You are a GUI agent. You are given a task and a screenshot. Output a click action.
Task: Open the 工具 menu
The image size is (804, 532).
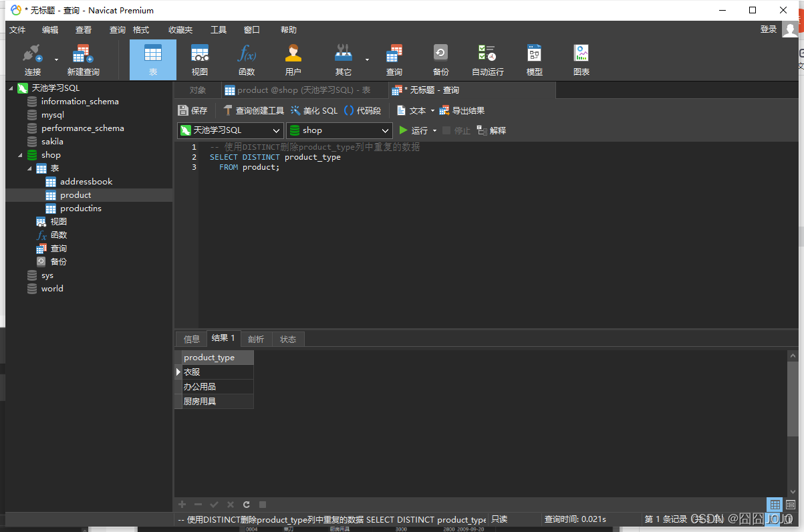219,29
